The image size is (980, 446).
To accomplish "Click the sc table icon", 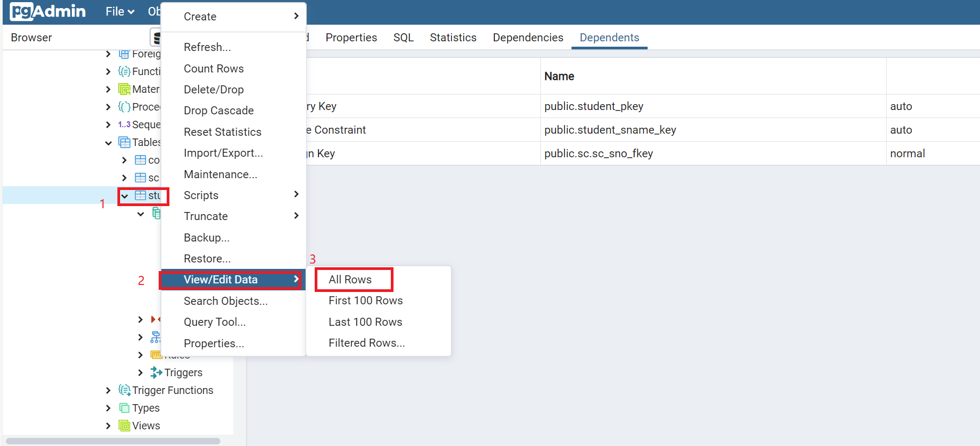I will pyautogui.click(x=140, y=178).
